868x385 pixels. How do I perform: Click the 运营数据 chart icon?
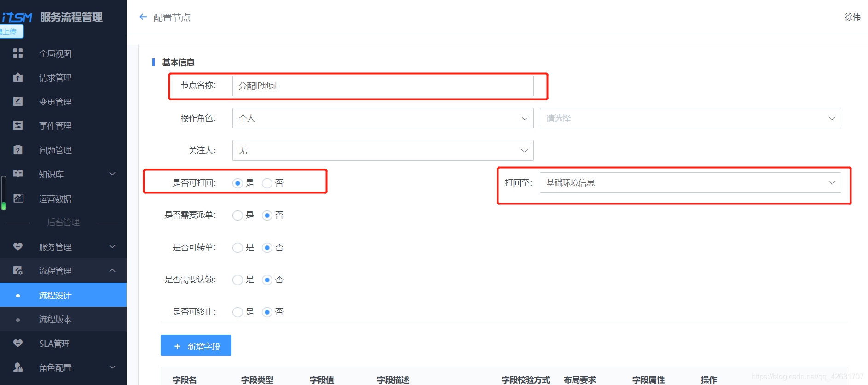(18, 198)
